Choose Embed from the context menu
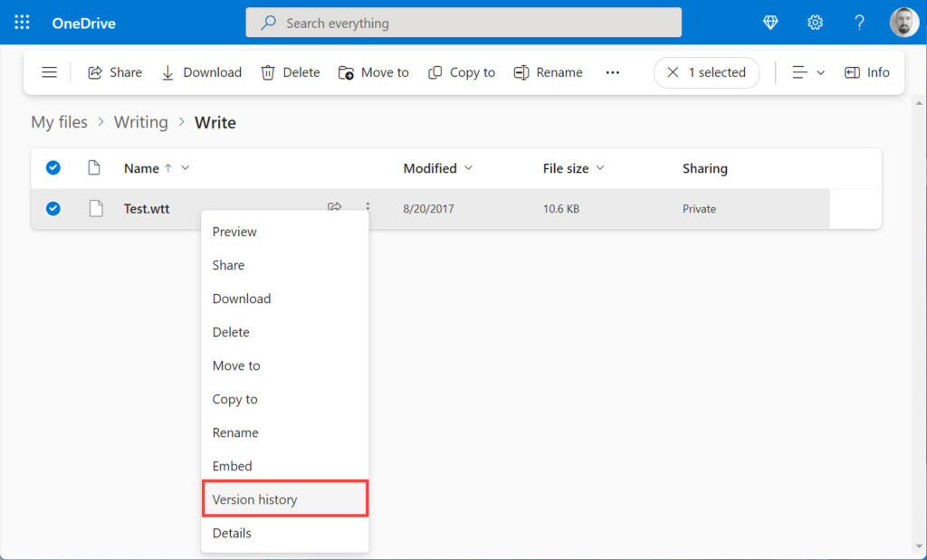 (x=232, y=465)
